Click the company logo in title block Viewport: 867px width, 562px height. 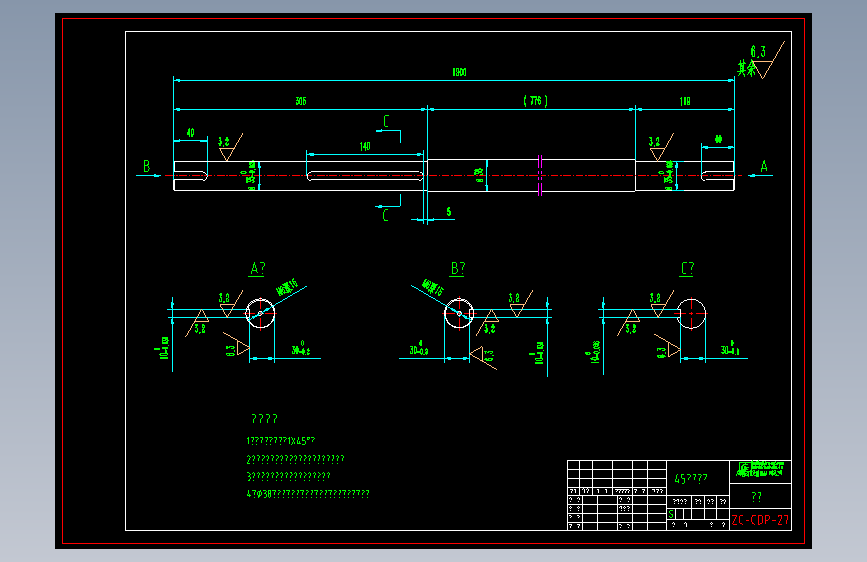pos(760,470)
